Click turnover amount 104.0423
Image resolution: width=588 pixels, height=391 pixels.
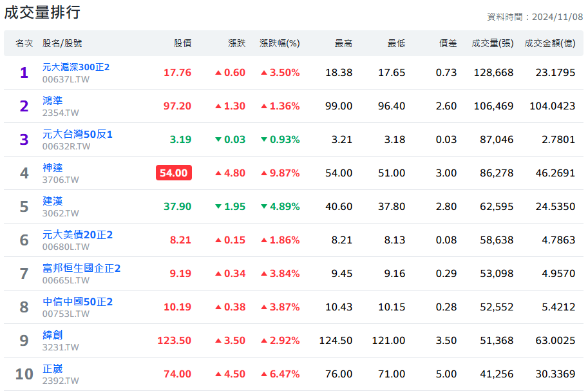click(553, 106)
